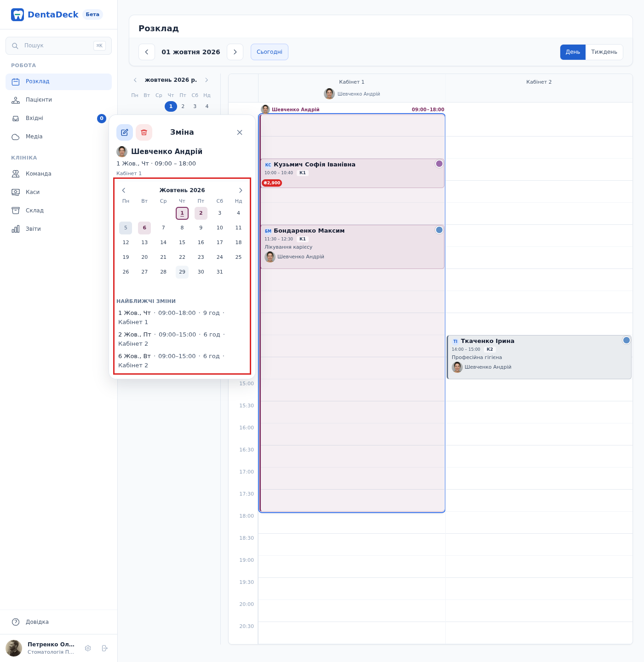The image size is (644, 662).
Task: Click the logout icon in the profile row
Action: click(104, 648)
